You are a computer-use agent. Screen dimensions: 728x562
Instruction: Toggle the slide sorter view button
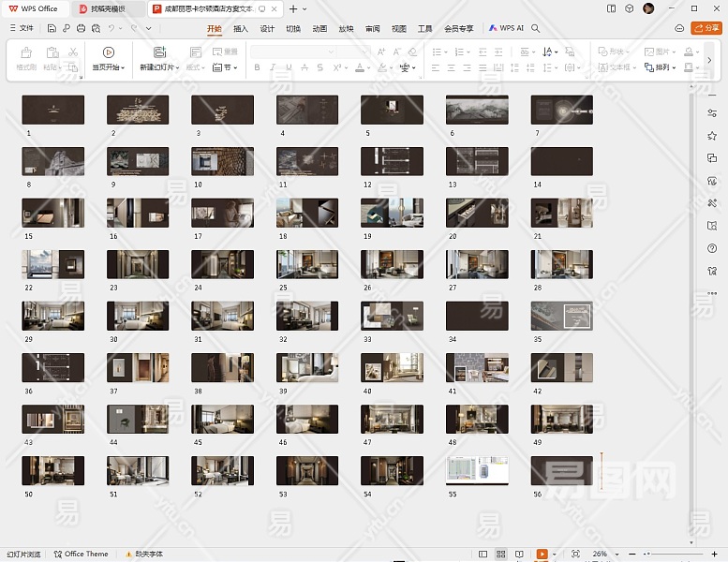(x=501, y=555)
